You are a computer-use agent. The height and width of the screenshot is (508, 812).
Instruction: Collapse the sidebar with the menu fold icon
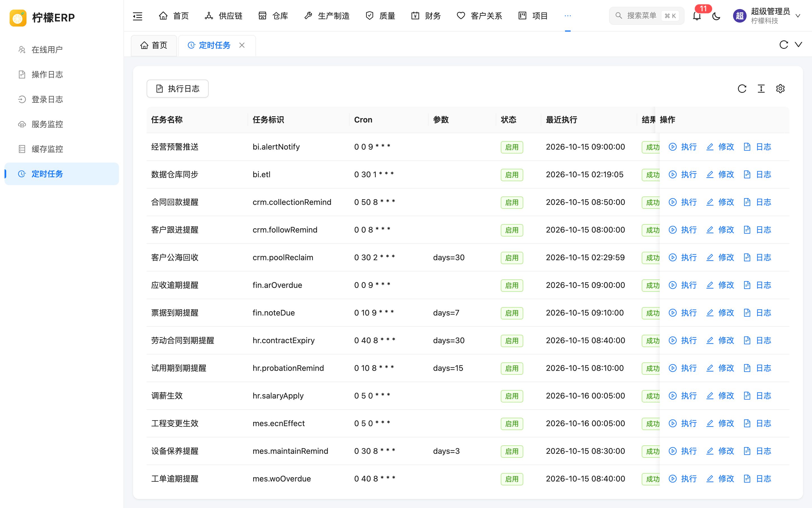pyautogui.click(x=138, y=16)
